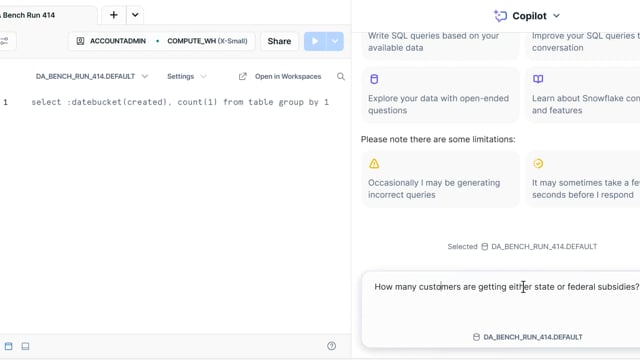Select Explore your data with open-ended questions card
This screenshot has height=360, width=640.
440,95
